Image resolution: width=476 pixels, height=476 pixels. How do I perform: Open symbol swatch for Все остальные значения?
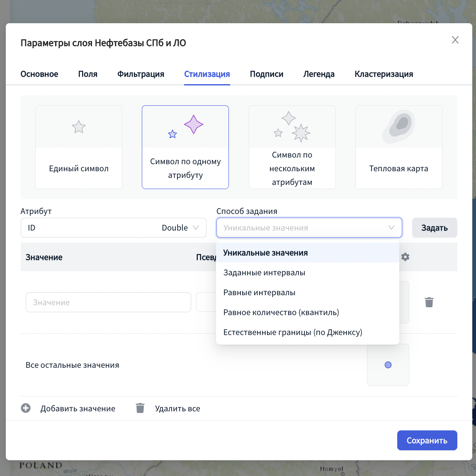coord(388,365)
